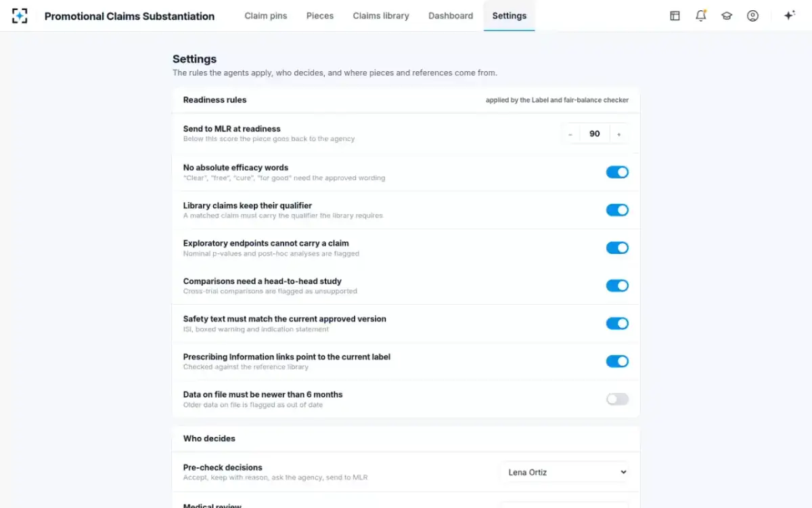Switch to the Claims library tab
The image size is (812, 508).
(x=381, y=16)
